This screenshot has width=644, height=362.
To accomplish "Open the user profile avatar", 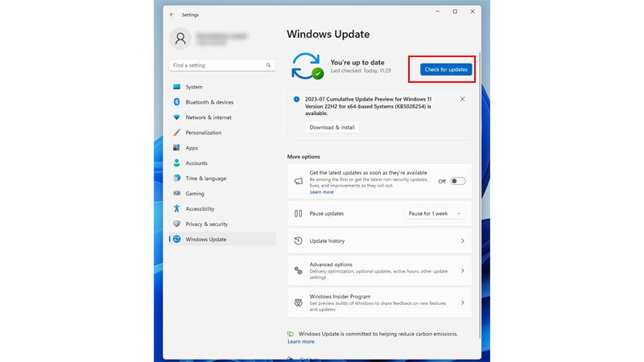I will point(180,39).
